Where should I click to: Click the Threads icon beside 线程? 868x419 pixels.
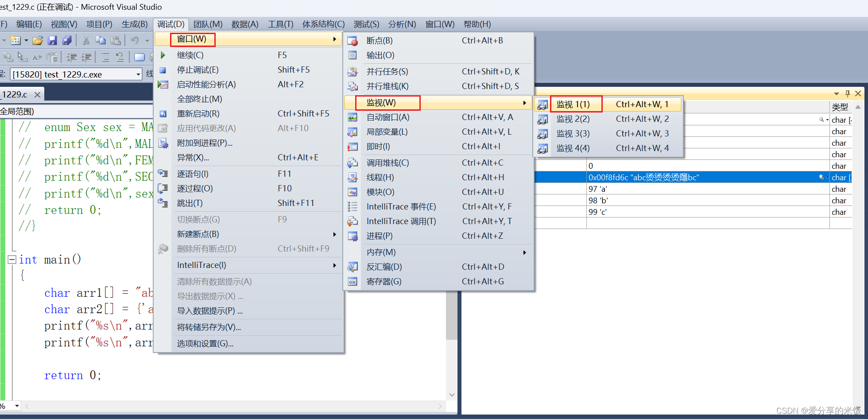pos(353,178)
